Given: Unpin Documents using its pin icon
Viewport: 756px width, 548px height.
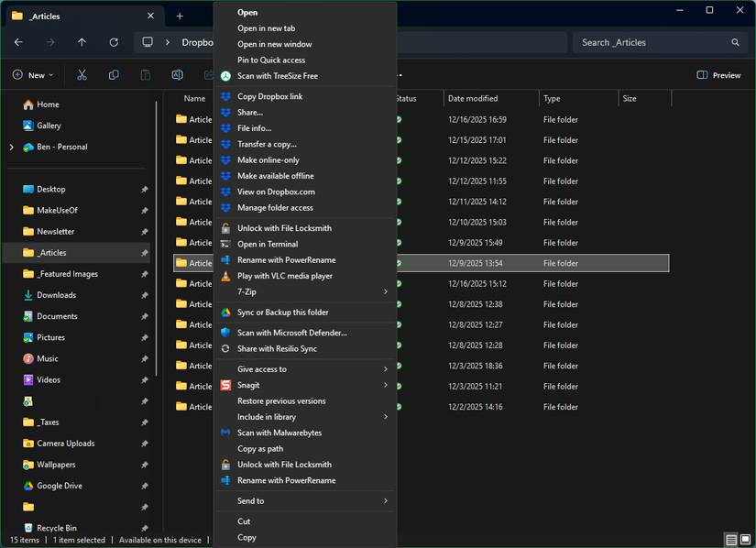Looking at the screenshot, I should pos(144,316).
